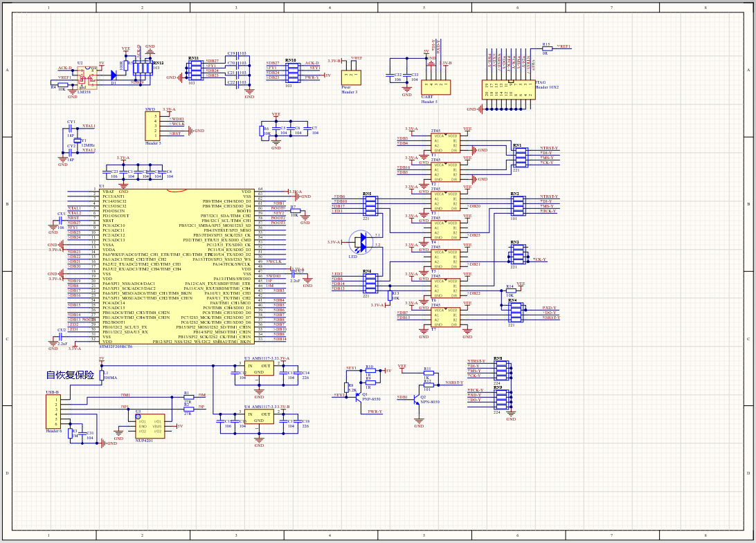The image size is (756, 543).
Task: Select the T1 2T45 level shifter
Action: click(445, 143)
